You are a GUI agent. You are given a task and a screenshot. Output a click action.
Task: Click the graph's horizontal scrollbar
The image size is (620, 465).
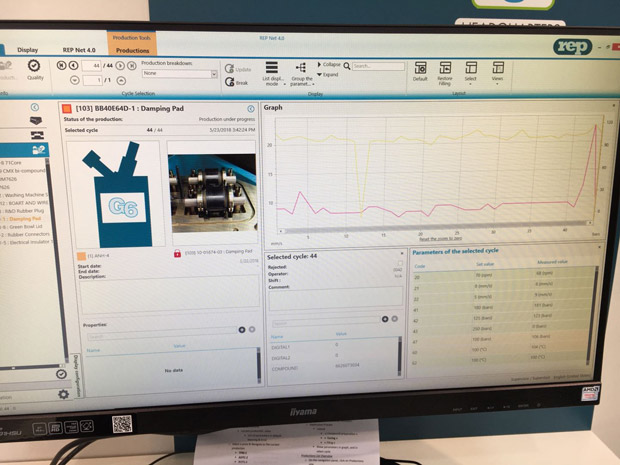click(x=436, y=227)
